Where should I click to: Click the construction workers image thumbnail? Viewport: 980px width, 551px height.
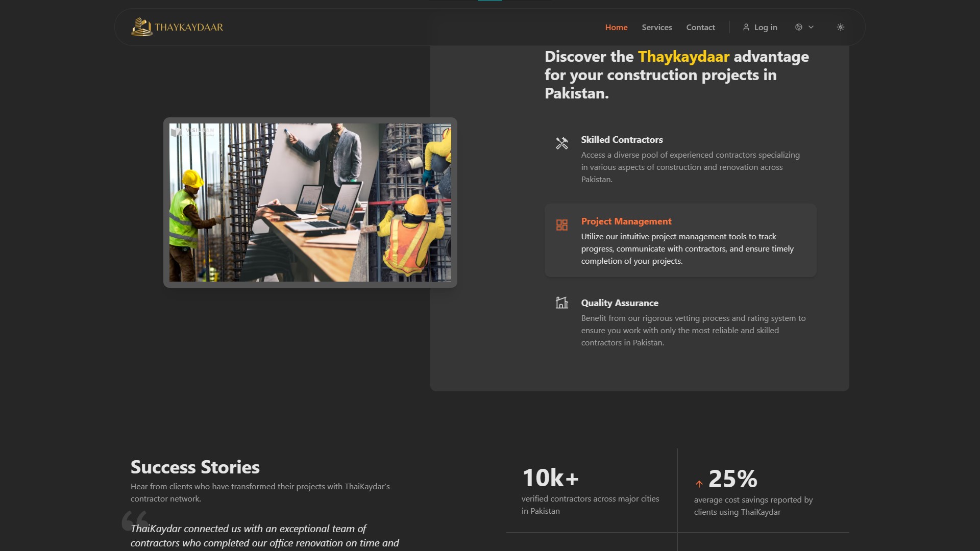pyautogui.click(x=310, y=203)
